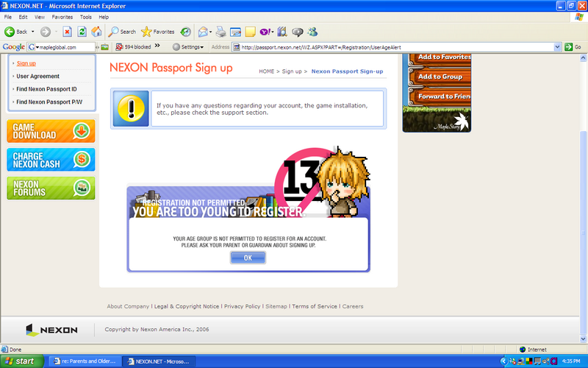The image size is (588, 368).
Task: Click the MSN Messenger people icon
Action: [x=312, y=32]
